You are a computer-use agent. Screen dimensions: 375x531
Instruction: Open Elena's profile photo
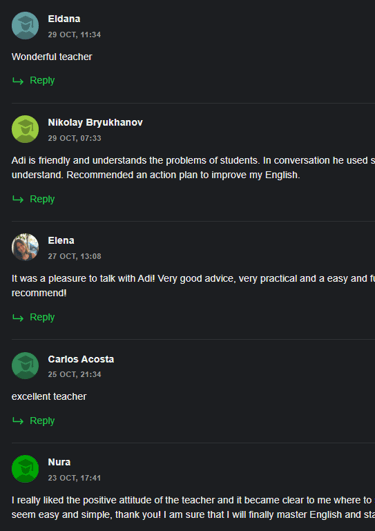click(x=25, y=247)
